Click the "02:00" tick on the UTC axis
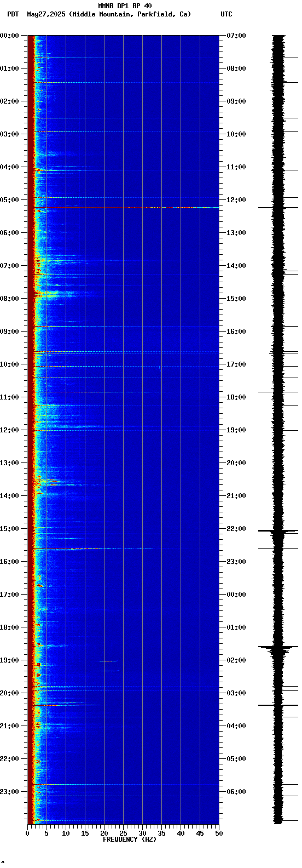Viewport: 302px width, 868px height. [236, 660]
